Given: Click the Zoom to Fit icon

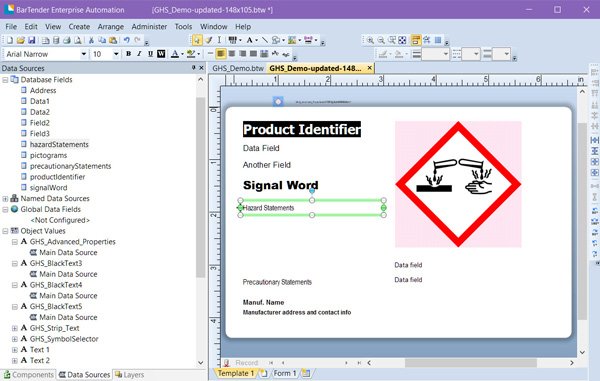Looking at the screenshot, I should pyautogui.click(x=403, y=40).
